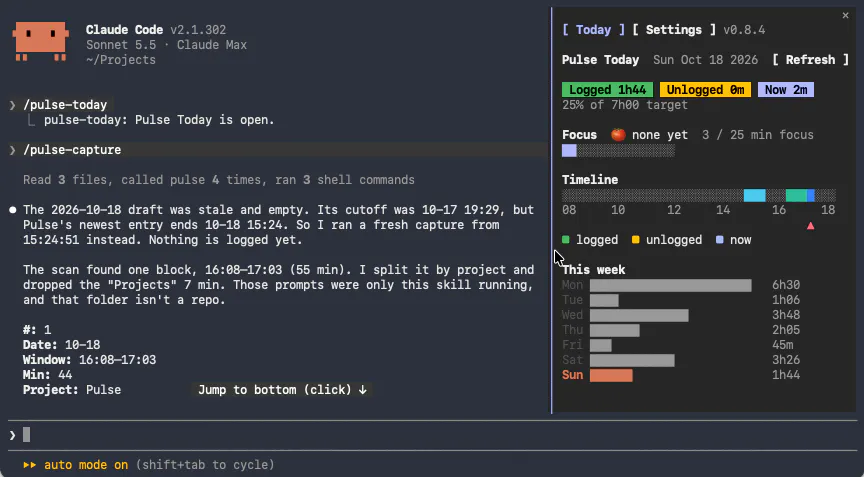Close the Pulse side panel
864x477 pixels.
(845, 15)
